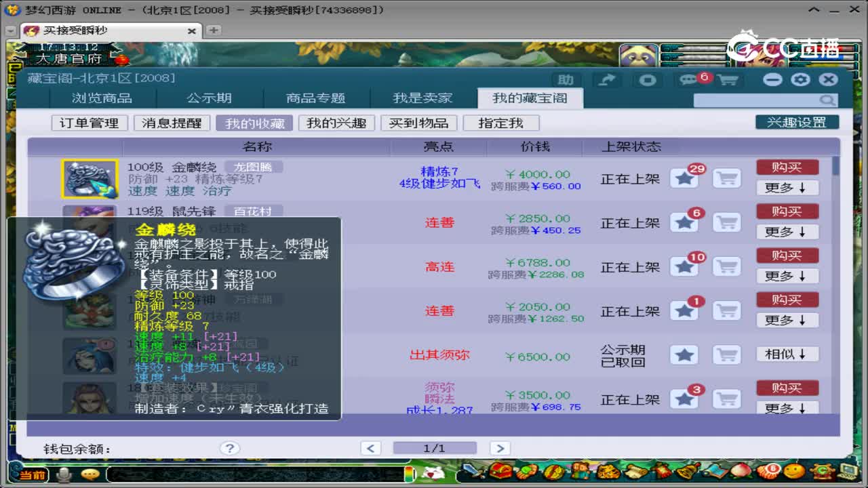Viewport: 868px width, 488px height.
Task: Toggle star favorite on the ¥2050.00 row
Action: 685,311
